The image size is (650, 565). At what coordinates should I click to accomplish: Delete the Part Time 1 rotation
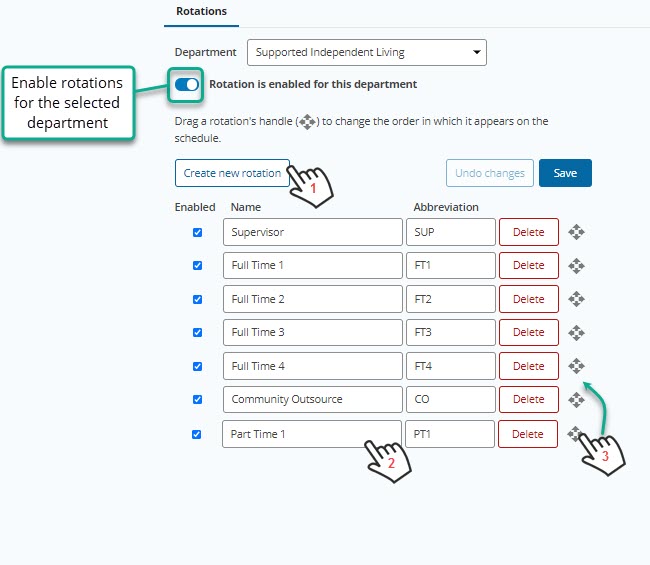528,434
